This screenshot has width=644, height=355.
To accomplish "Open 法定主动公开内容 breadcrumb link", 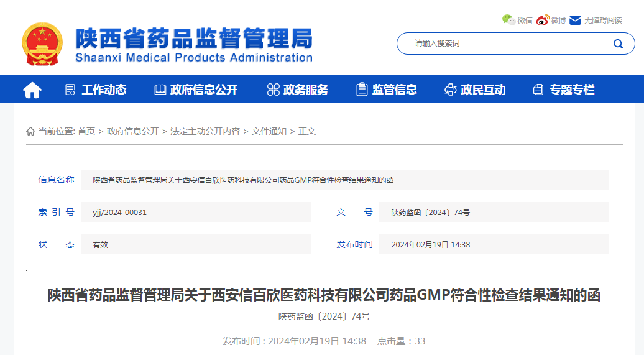I will point(205,131).
